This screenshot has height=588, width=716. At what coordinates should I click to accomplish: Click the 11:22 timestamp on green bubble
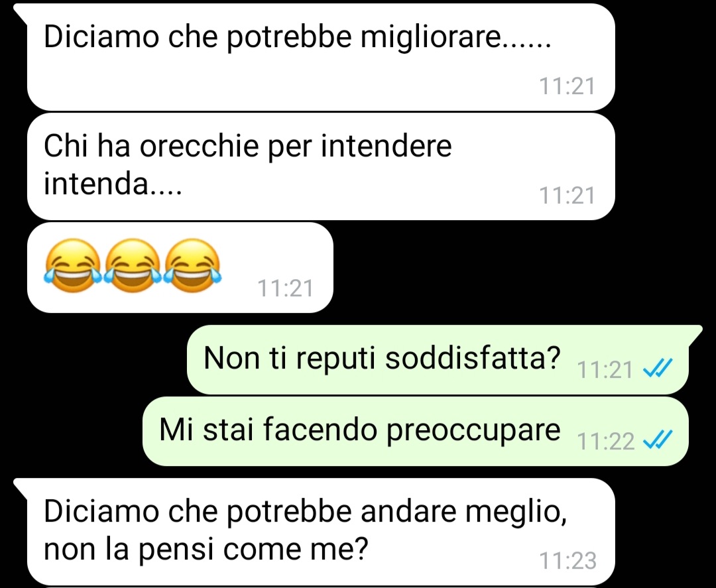click(605, 441)
